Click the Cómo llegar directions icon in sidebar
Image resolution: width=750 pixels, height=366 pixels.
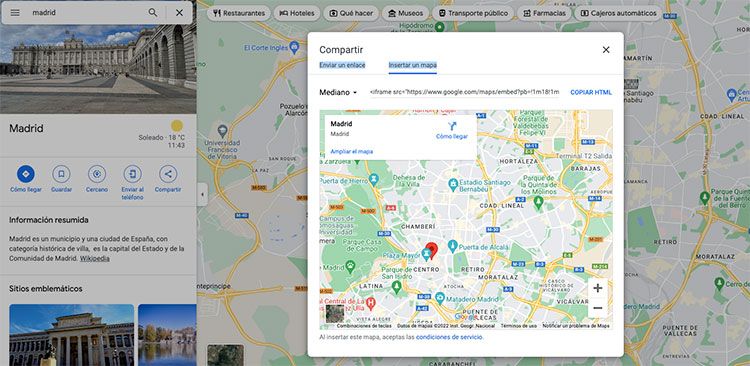(26, 174)
